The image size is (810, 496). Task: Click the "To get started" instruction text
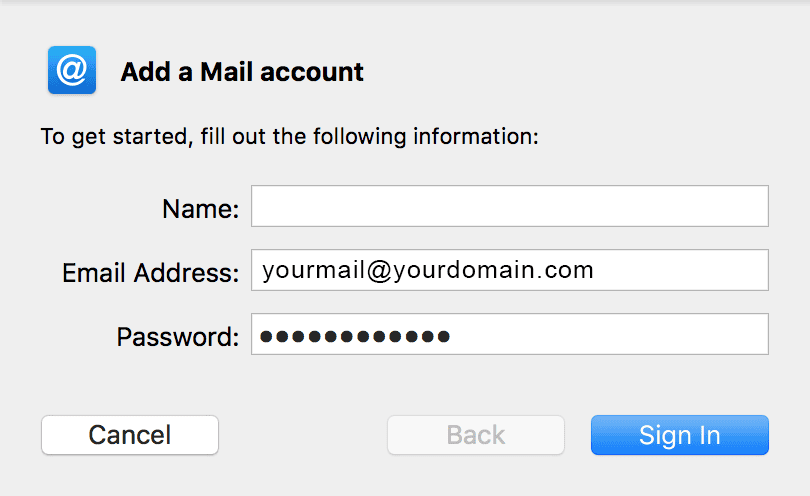(x=290, y=136)
